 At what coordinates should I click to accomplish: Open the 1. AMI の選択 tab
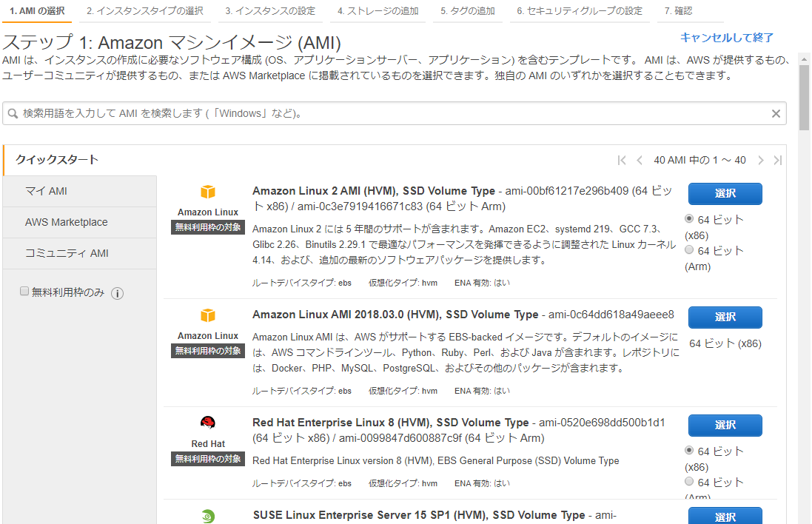tap(37, 11)
